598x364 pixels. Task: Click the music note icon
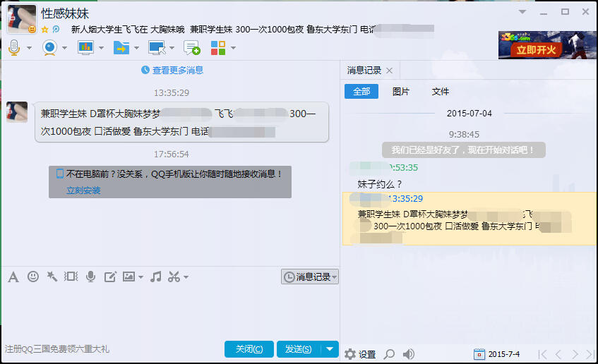click(155, 277)
